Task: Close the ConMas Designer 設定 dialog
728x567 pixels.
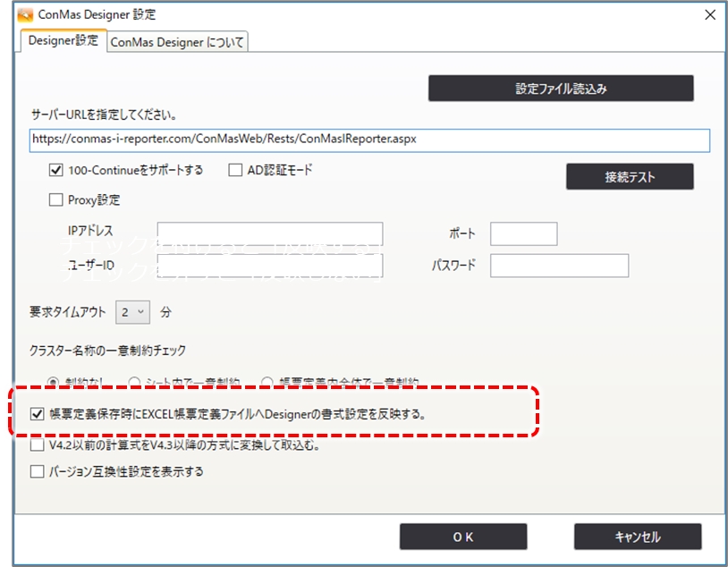Action: (x=710, y=15)
